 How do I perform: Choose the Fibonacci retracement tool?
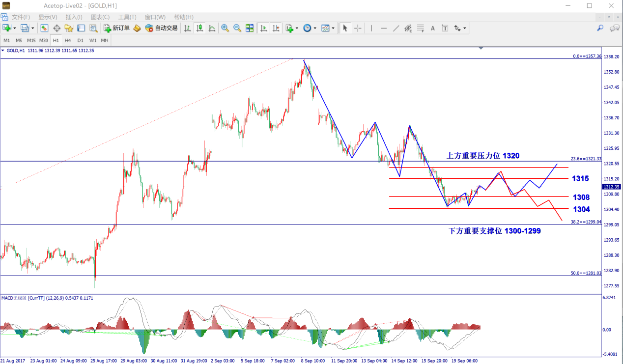(x=421, y=28)
